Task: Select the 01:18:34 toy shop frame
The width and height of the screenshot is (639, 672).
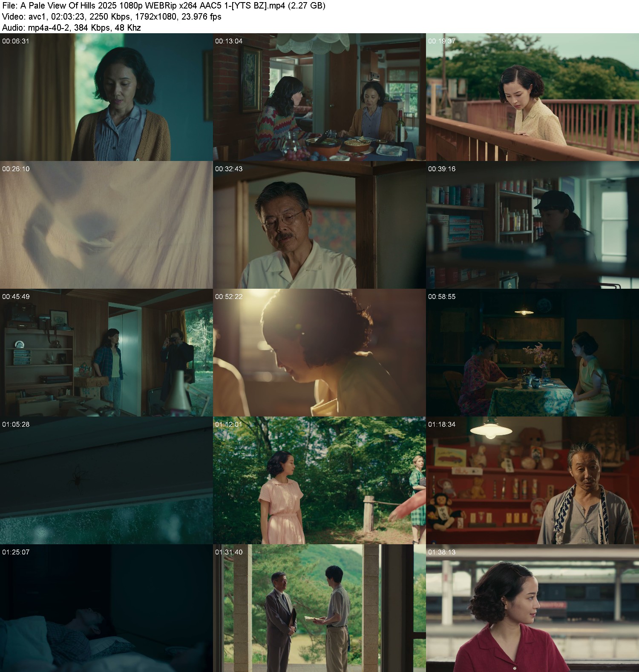Action: 532,480
